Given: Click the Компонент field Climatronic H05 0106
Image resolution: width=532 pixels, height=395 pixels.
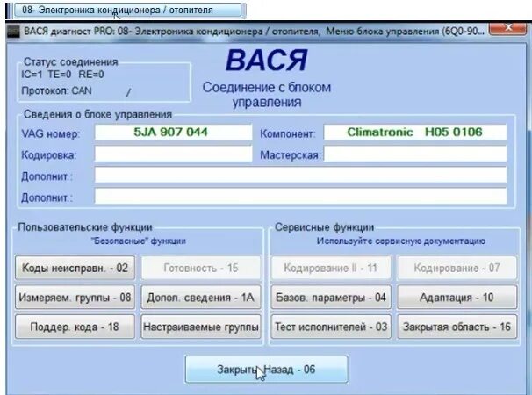Looking at the screenshot, I should pos(415,132).
